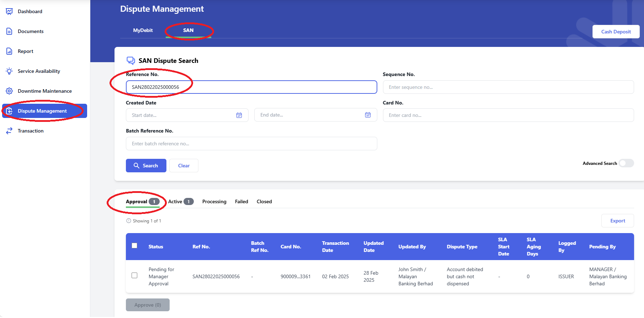Click card number 900009...3361 cell

(x=296, y=276)
